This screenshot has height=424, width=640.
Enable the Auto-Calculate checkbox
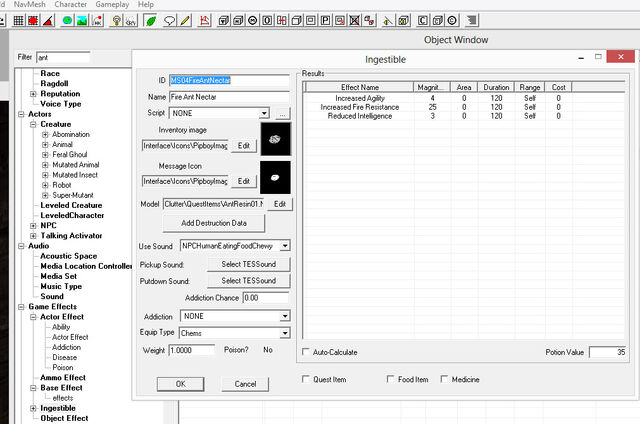point(306,352)
